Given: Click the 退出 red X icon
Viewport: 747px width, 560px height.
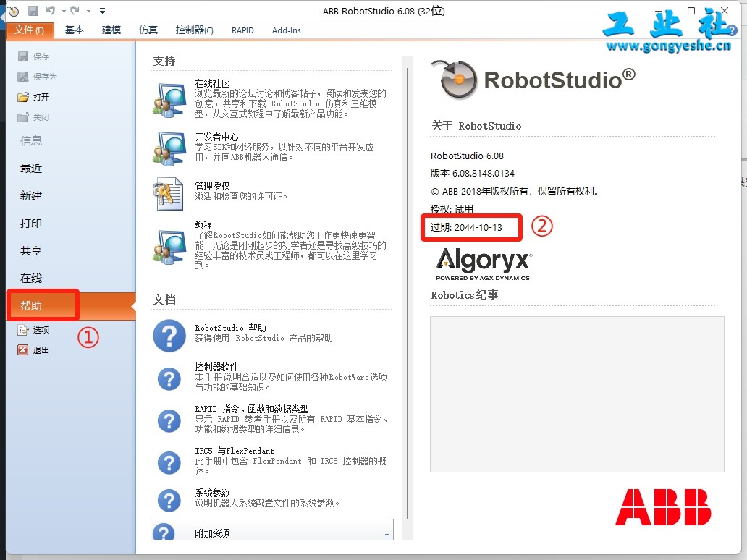Looking at the screenshot, I should (x=23, y=350).
